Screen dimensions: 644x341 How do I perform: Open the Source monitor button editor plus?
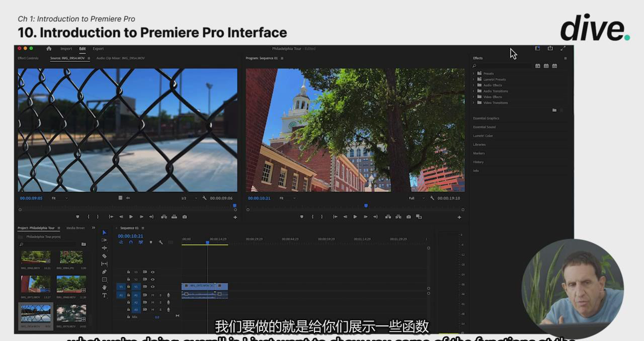235,217
